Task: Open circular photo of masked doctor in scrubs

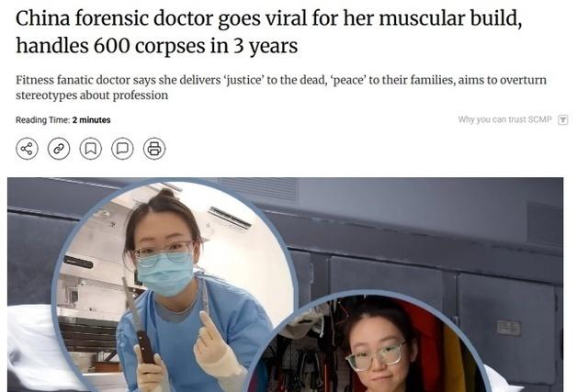Action: (173, 286)
